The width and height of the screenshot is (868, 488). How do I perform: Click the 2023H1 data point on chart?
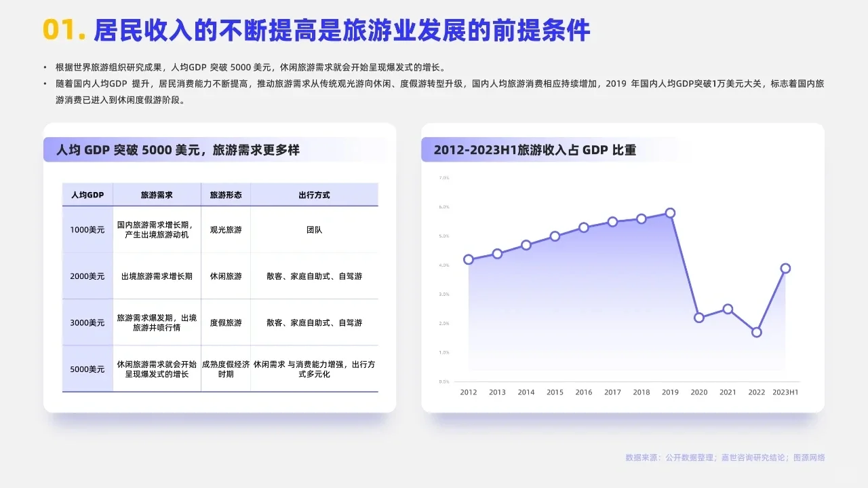point(785,268)
